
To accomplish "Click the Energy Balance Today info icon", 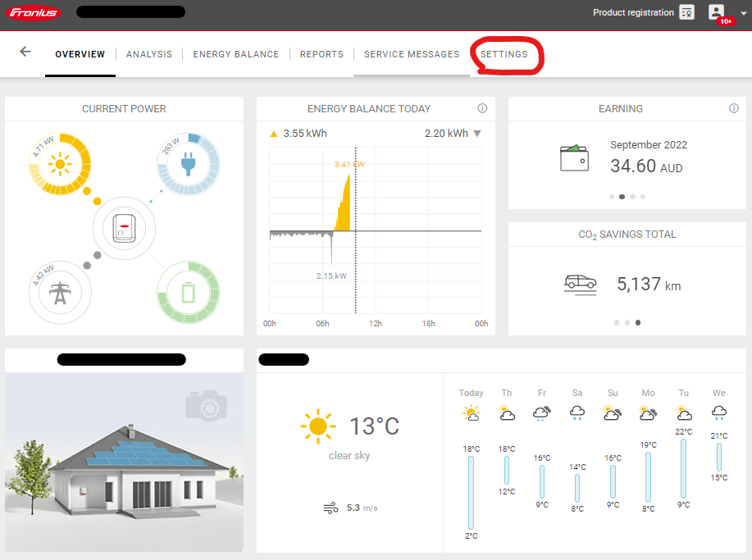I will 482,108.
